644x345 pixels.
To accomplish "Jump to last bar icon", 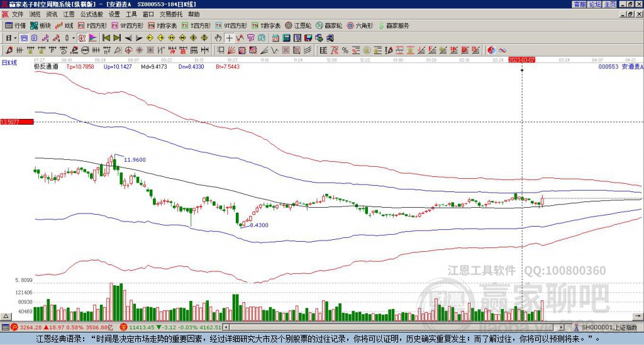I will [116, 38].
